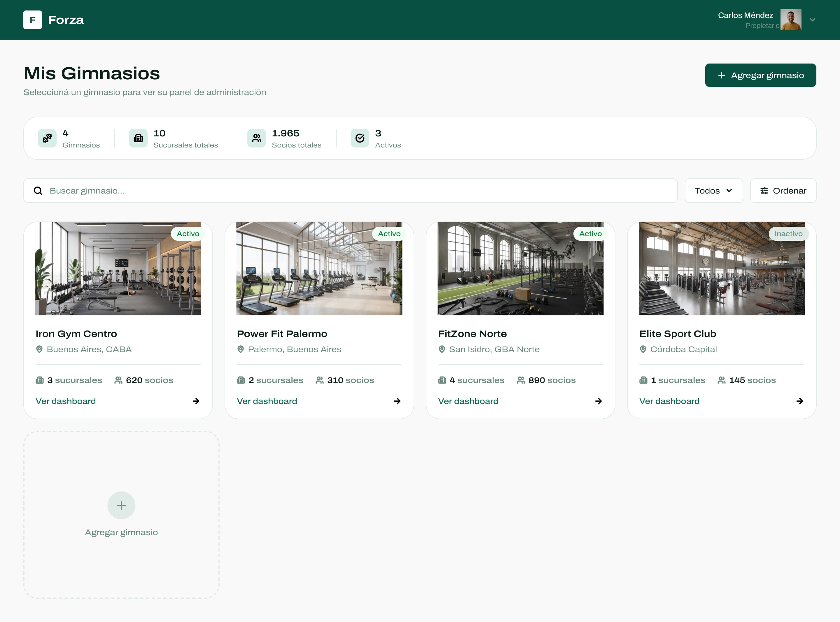Screen dimensions: 840x622
Task: Click location pin next to Buenos Aires, CABA
Action: tap(39, 349)
